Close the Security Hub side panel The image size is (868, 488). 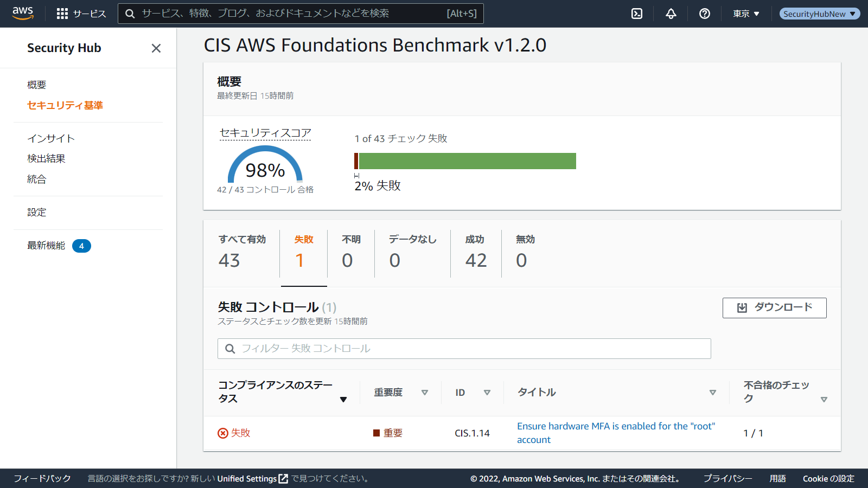pyautogui.click(x=156, y=48)
